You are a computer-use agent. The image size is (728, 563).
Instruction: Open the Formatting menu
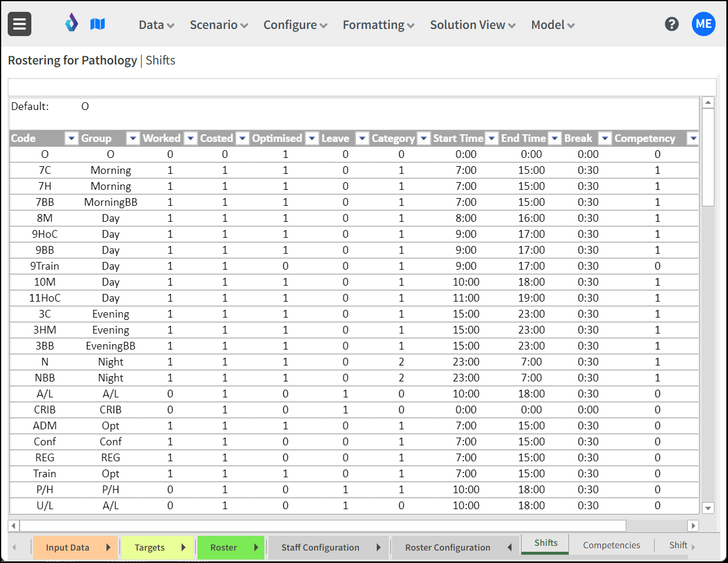pyautogui.click(x=378, y=25)
